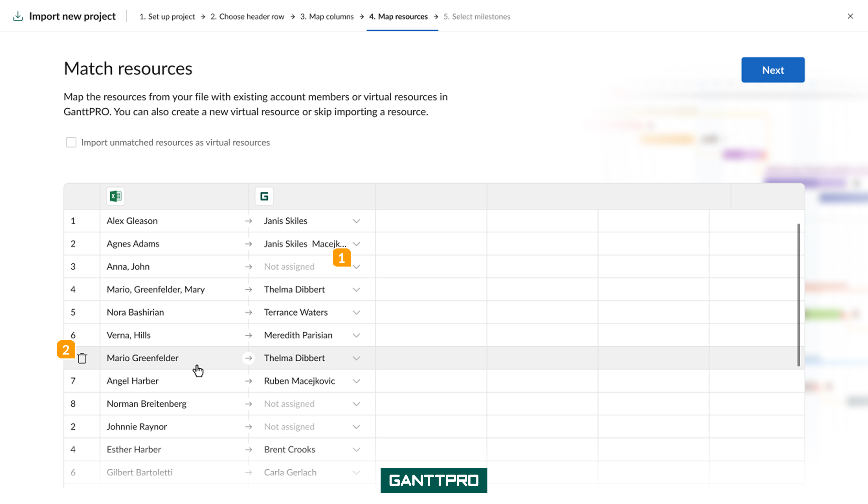Expand Angel Harber resource dropdown
This screenshot has width=868, height=504.
356,381
